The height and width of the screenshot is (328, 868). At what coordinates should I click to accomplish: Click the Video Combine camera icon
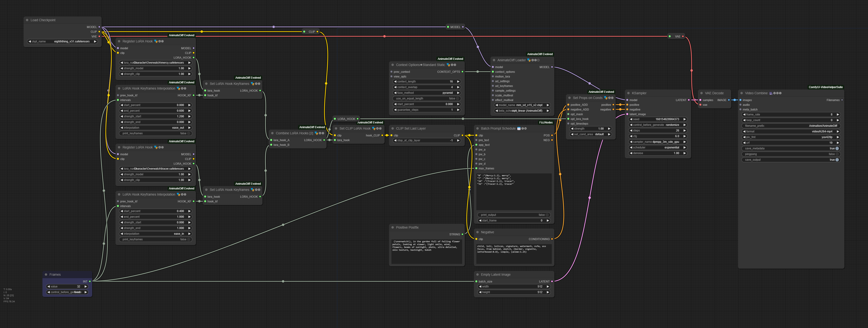coord(771,93)
